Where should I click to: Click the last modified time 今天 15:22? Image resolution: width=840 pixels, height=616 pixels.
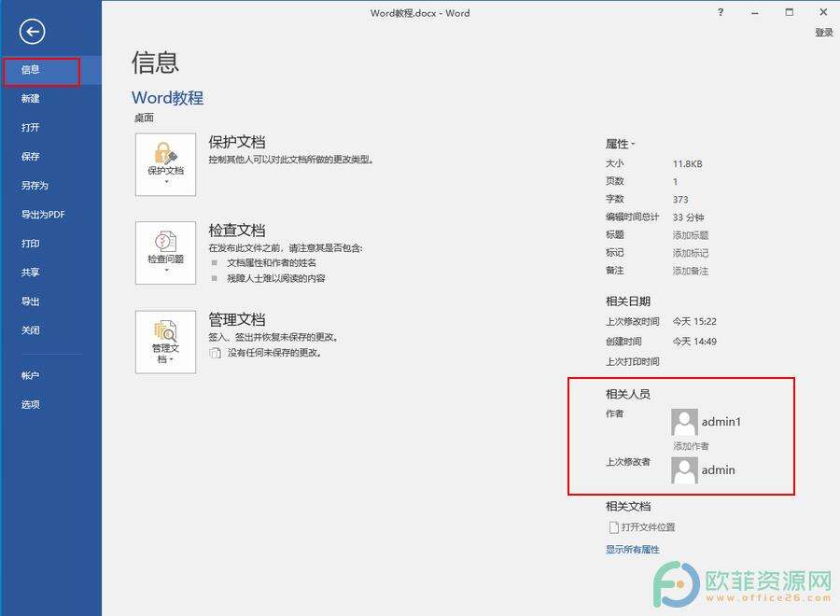pyautogui.click(x=694, y=321)
